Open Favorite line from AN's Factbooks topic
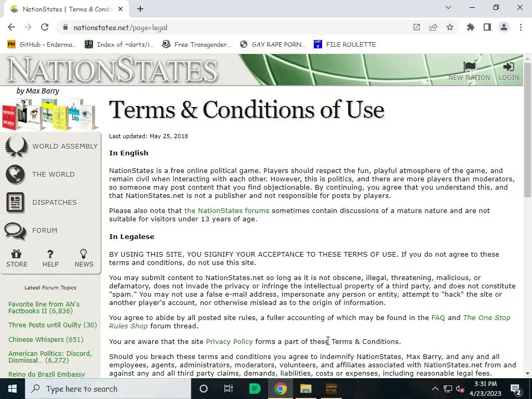Viewport: 532px width, 399px height. click(44, 308)
